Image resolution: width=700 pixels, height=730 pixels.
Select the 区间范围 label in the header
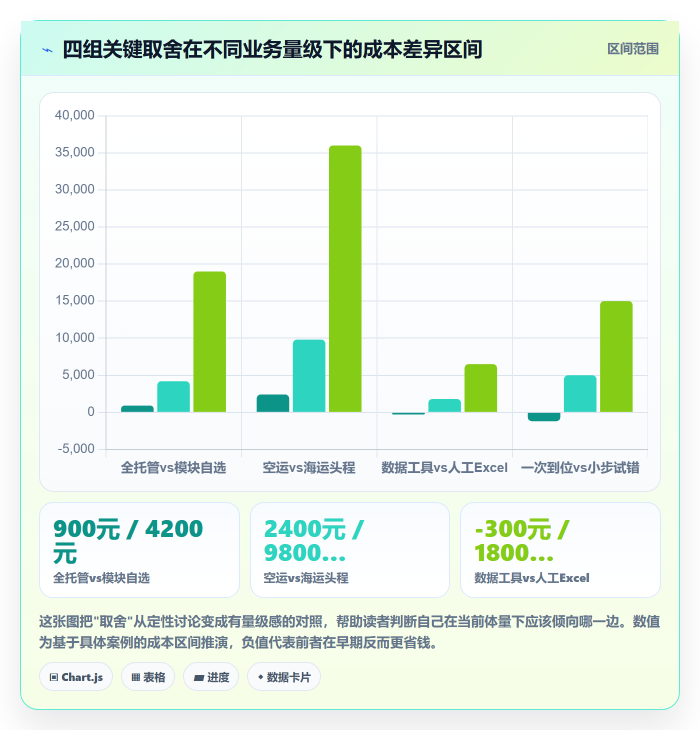[x=633, y=49]
